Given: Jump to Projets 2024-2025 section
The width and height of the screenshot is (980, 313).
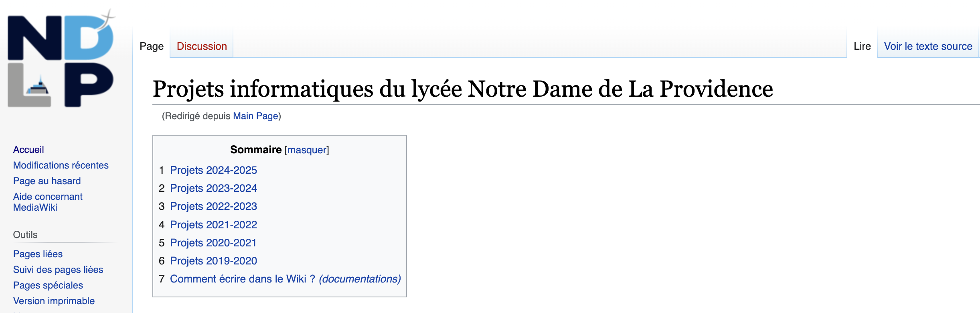Looking at the screenshot, I should 213,170.
